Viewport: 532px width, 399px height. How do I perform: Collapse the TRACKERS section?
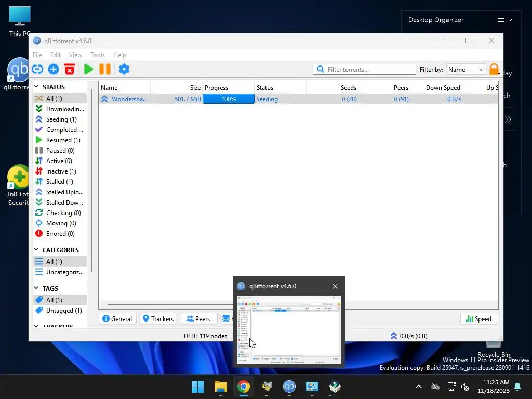(36, 326)
